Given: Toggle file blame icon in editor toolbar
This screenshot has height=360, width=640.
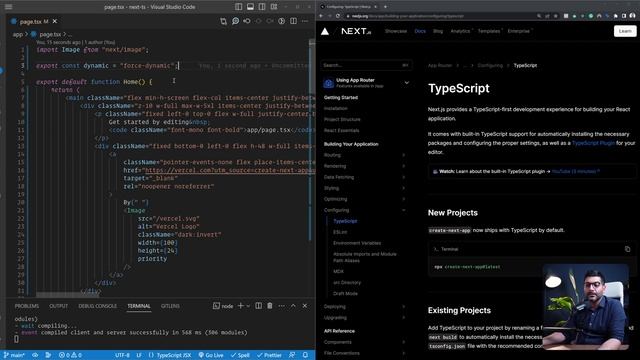Looking at the screenshot, I should pos(282,21).
